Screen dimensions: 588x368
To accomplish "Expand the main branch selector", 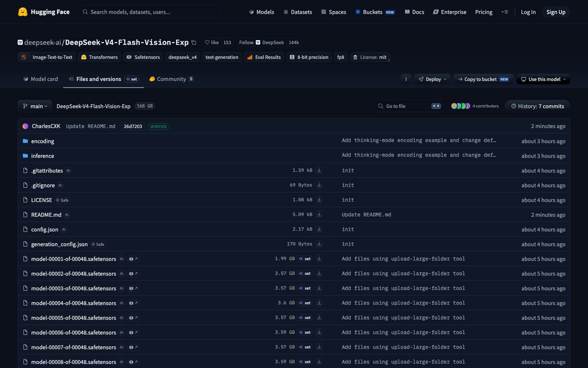I will click(x=35, y=106).
